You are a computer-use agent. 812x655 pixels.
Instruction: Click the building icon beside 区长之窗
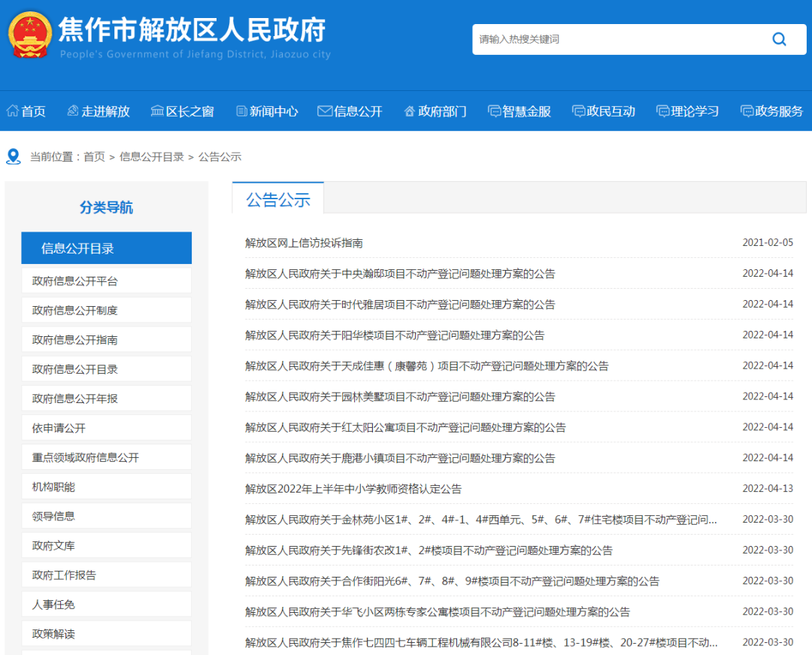(157, 111)
